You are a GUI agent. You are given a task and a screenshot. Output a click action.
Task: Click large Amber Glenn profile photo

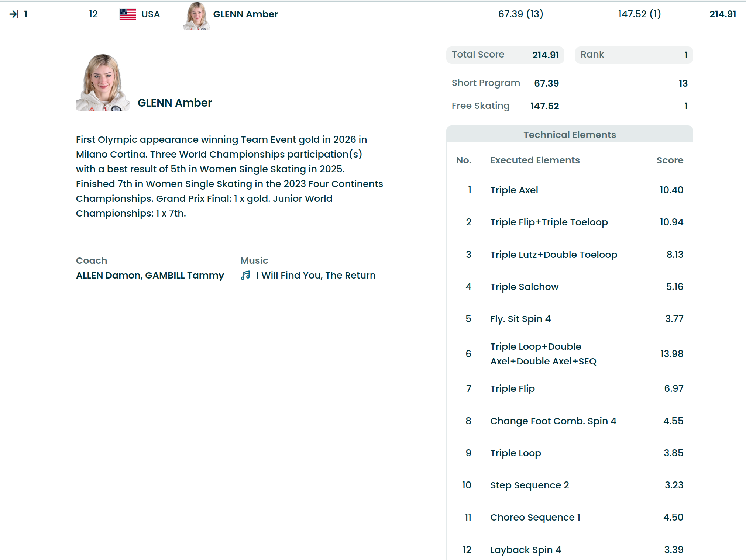(x=103, y=83)
